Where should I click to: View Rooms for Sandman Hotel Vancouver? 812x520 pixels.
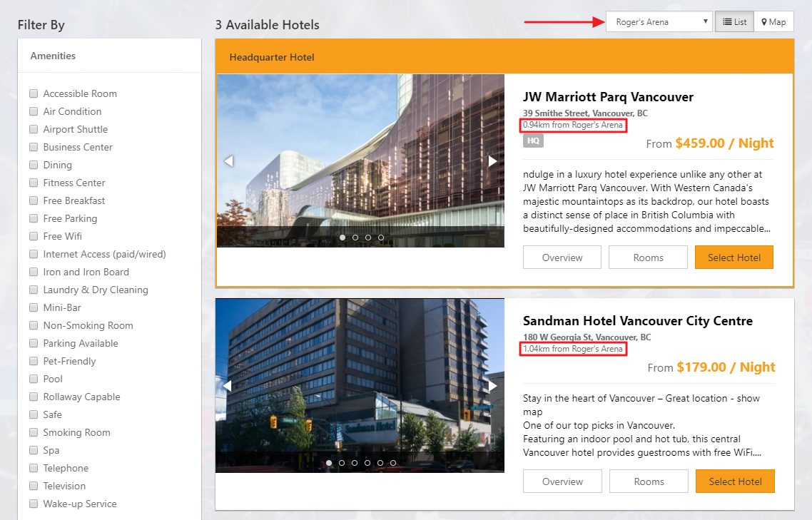click(649, 481)
